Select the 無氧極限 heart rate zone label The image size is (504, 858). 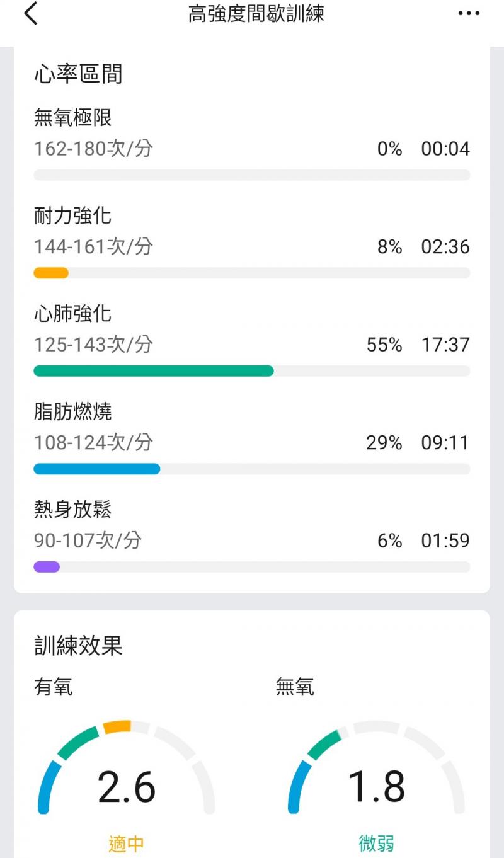(73, 117)
